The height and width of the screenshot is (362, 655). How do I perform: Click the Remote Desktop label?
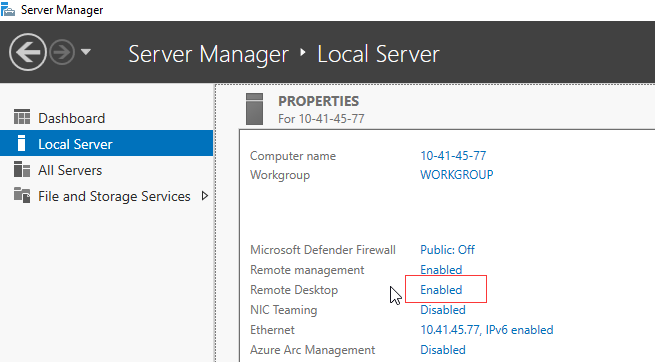coord(294,290)
